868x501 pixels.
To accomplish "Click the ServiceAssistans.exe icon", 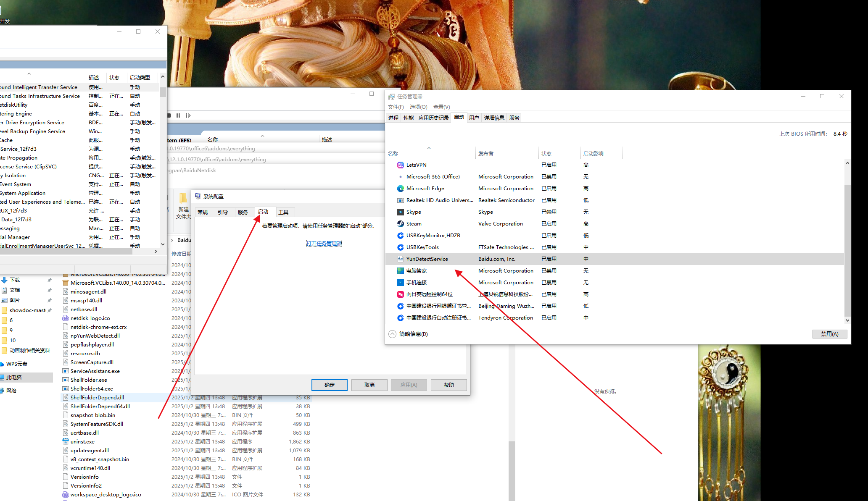I will tap(66, 371).
